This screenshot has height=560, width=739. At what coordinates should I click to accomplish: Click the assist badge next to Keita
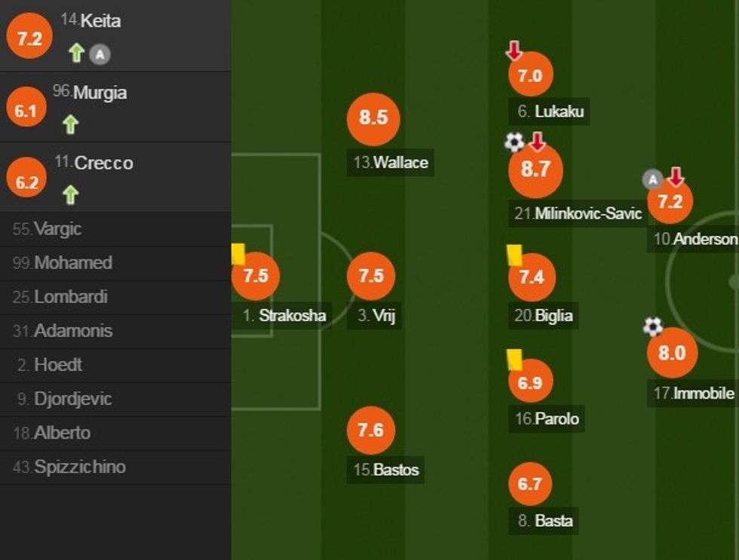click(x=100, y=54)
